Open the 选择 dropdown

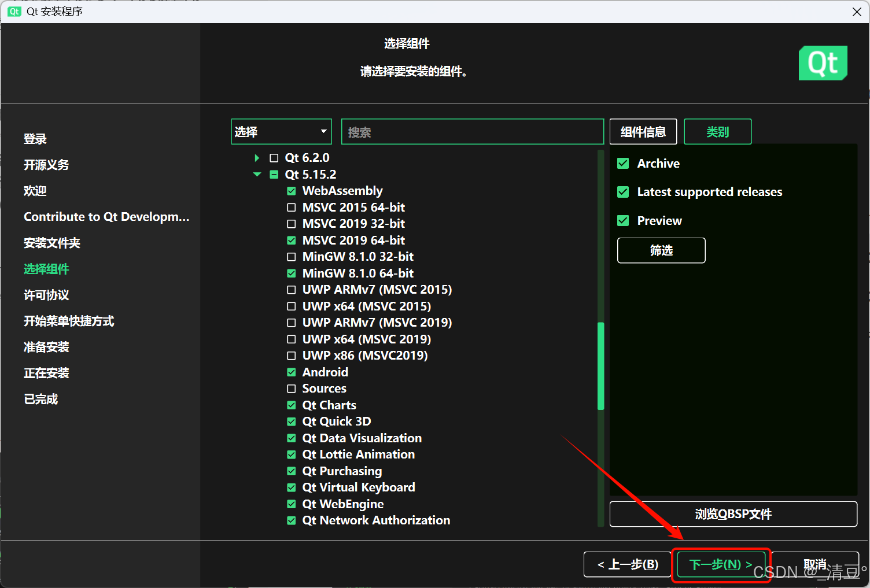tap(281, 132)
